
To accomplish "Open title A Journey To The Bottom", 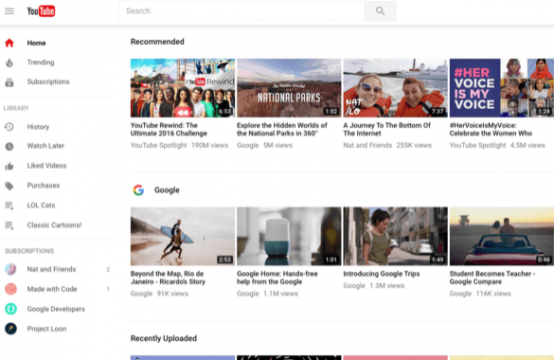I will 387,129.
